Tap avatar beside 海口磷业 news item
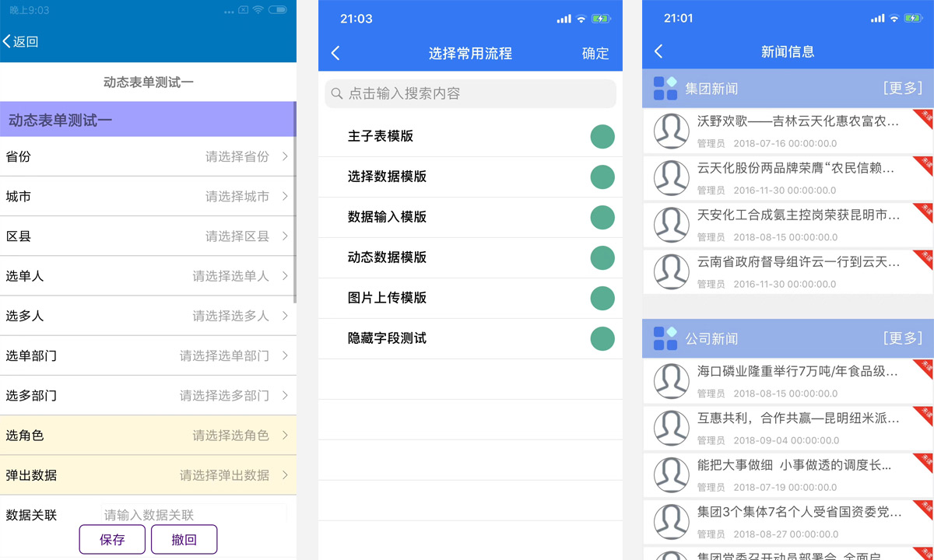This screenshot has height=560, width=934. 671,381
